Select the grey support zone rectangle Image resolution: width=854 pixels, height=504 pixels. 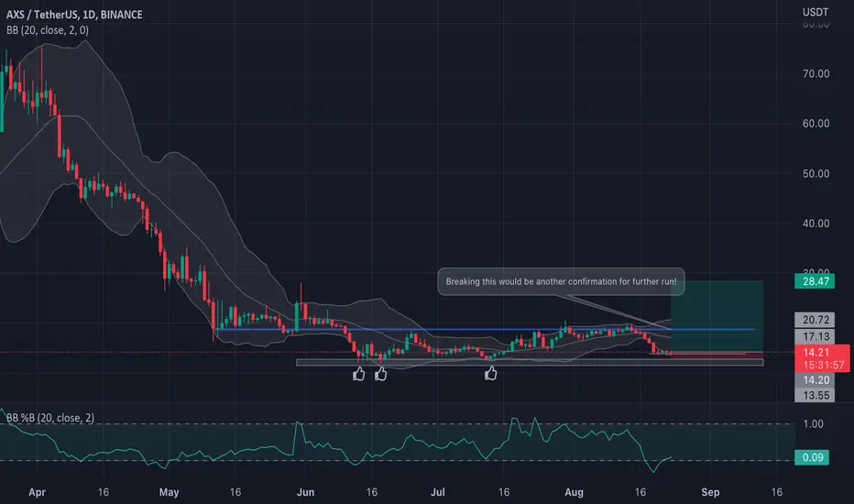pos(530,362)
